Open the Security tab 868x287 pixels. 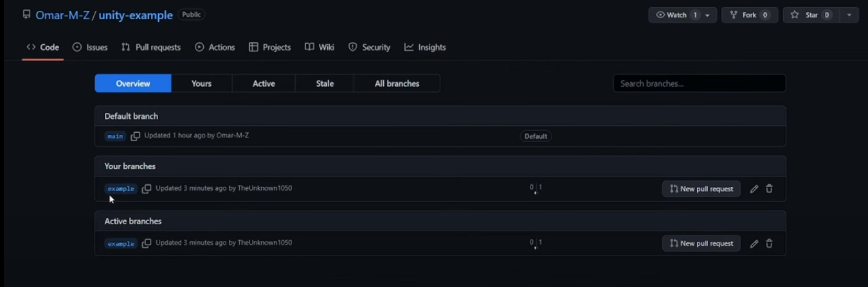coord(369,48)
